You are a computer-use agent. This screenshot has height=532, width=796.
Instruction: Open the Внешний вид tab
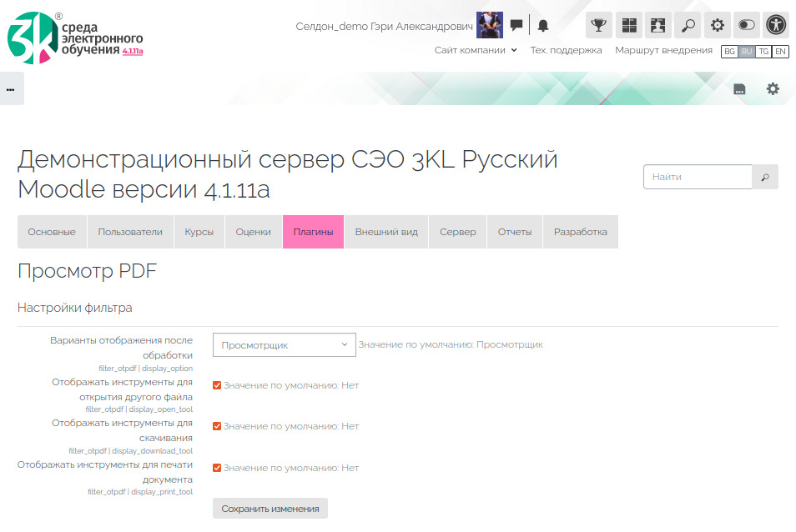(x=386, y=232)
